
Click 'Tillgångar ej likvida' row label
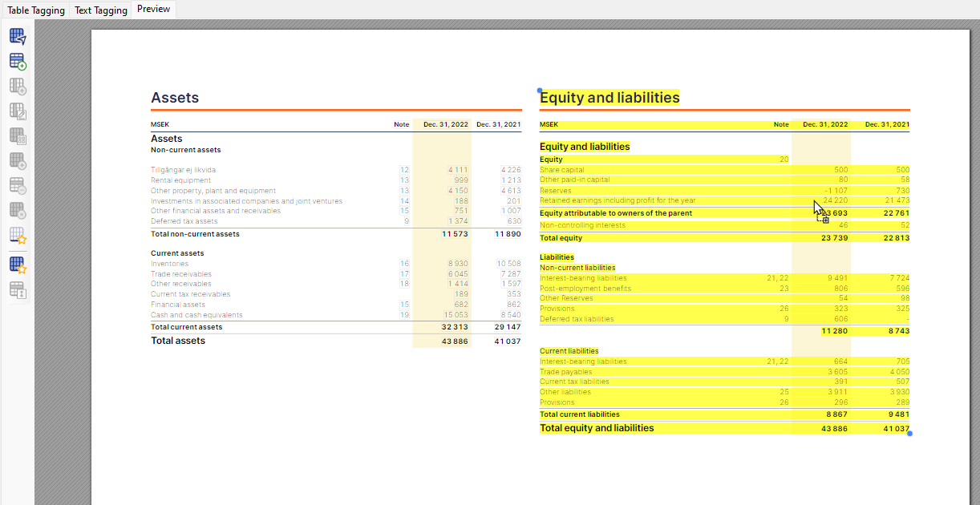point(183,170)
